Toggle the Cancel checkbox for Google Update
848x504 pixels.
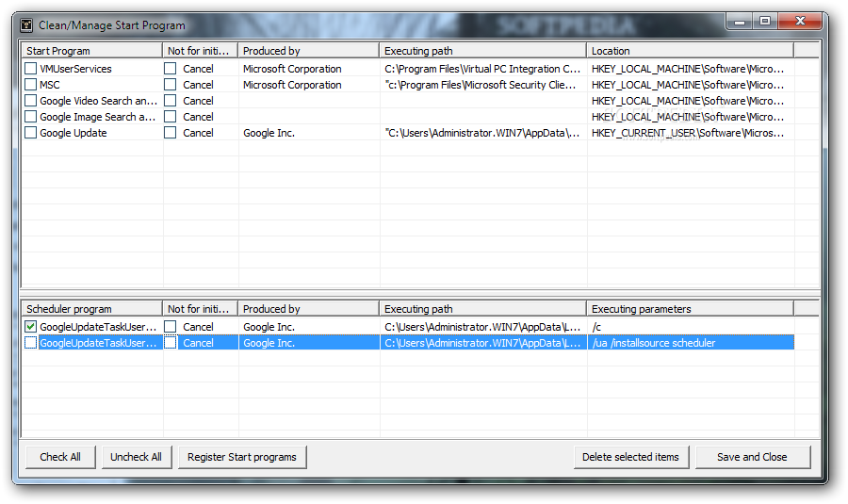click(171, 133)
